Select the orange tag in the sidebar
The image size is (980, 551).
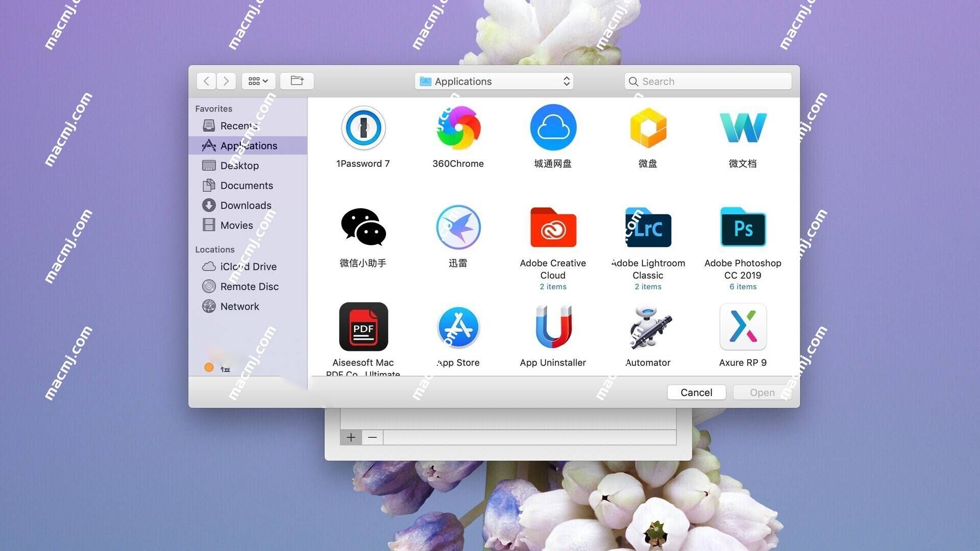pos(209,367)
